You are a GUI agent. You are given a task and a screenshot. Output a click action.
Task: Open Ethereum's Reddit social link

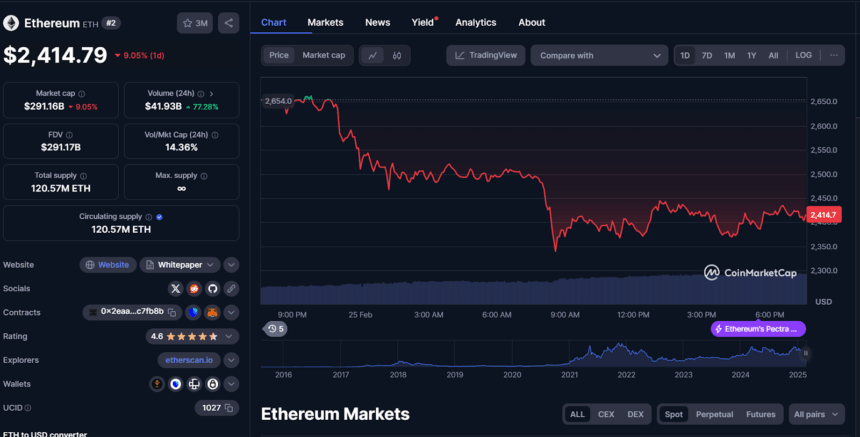[194, 288]
